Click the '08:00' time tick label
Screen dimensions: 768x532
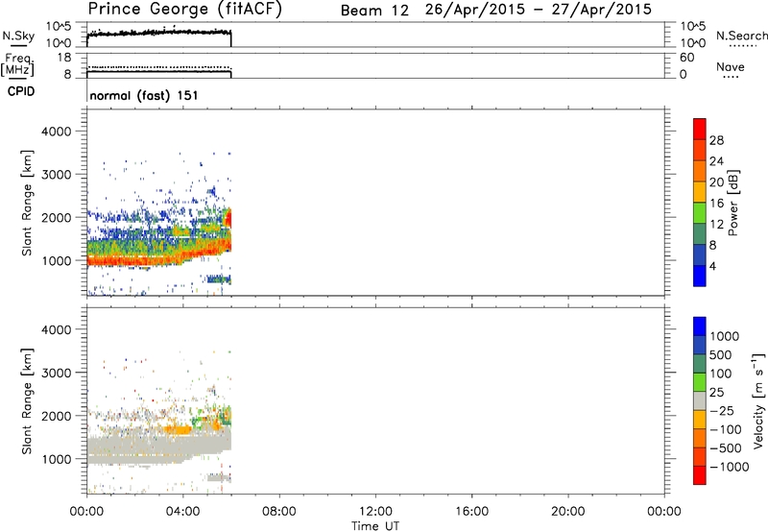tap(279, 512)
